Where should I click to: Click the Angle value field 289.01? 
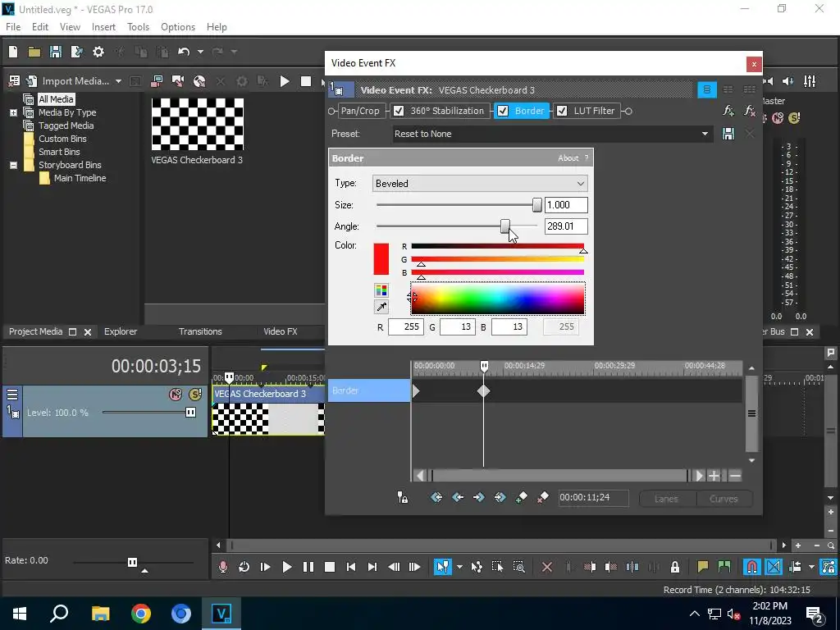click(566, 226)
